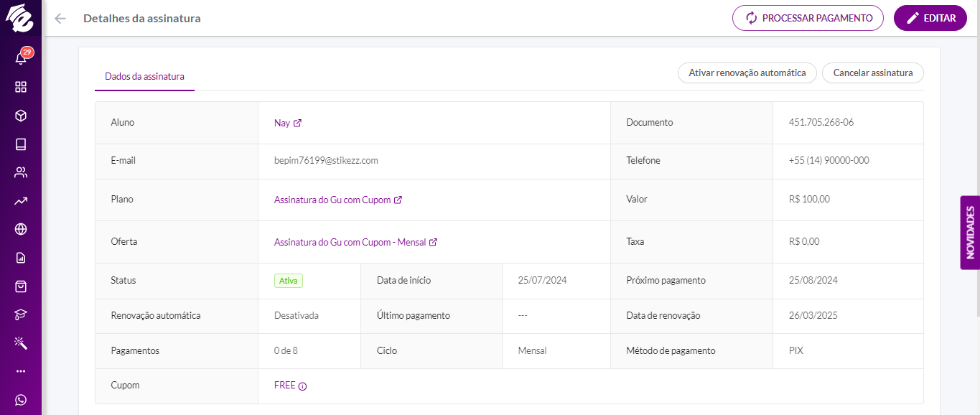Open the more options ellipsis icon

coord(21,371)
